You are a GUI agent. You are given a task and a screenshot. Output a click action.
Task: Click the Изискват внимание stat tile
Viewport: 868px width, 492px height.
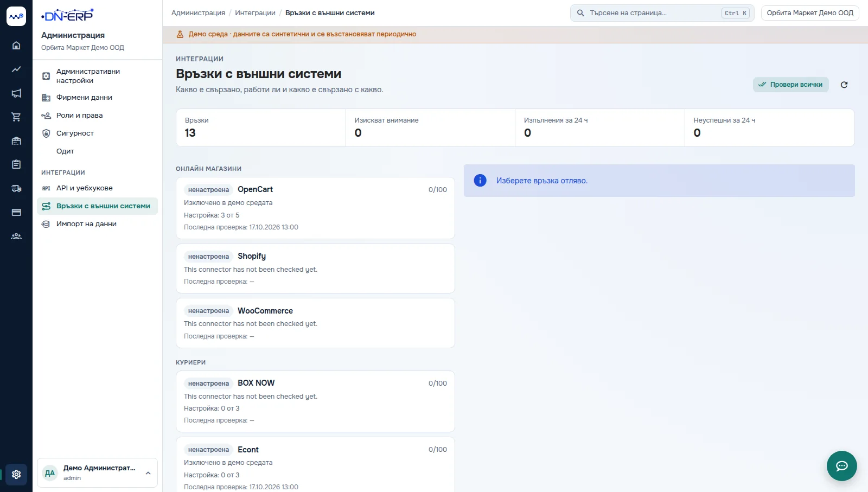coord(430,128)
